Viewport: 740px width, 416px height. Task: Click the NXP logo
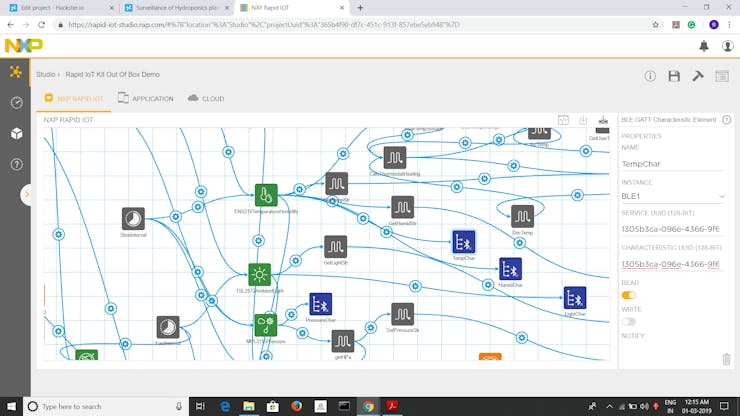click(24, 45)
